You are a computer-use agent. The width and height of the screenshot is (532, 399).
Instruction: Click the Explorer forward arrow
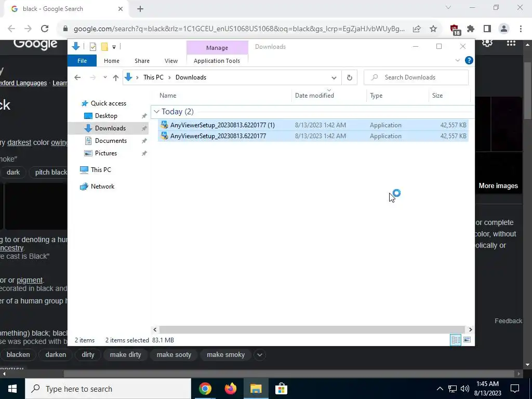click(92, 77)
